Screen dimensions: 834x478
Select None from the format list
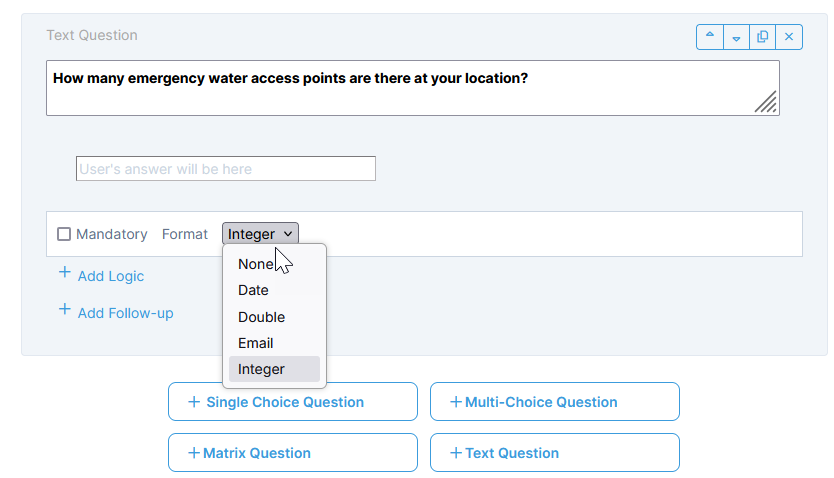[x=255, y=264]
